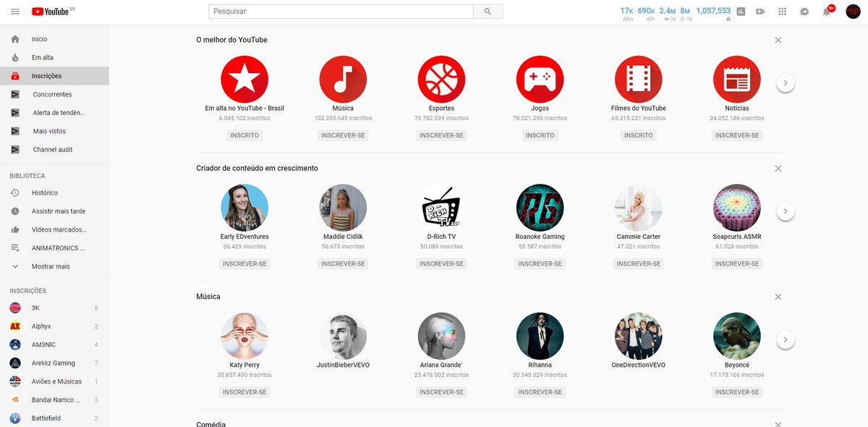868x427 pixels.
Task: Open Arekkz Gaming subscription
Action: (x=54, y=363)
